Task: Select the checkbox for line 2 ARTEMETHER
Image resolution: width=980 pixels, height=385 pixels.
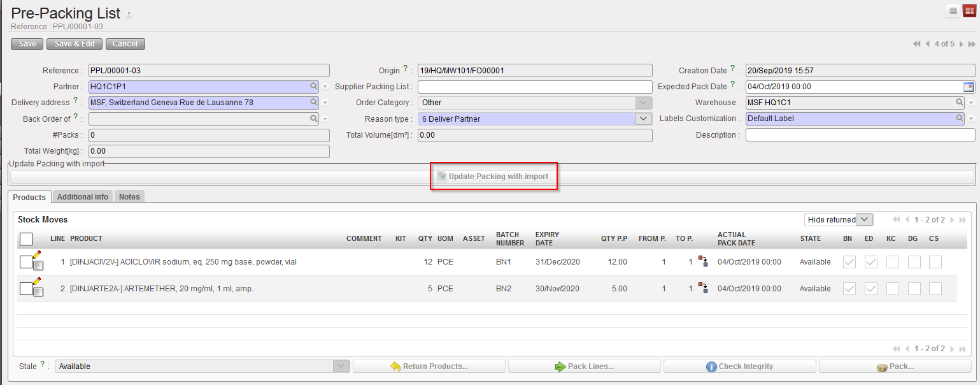Action: 25,289
